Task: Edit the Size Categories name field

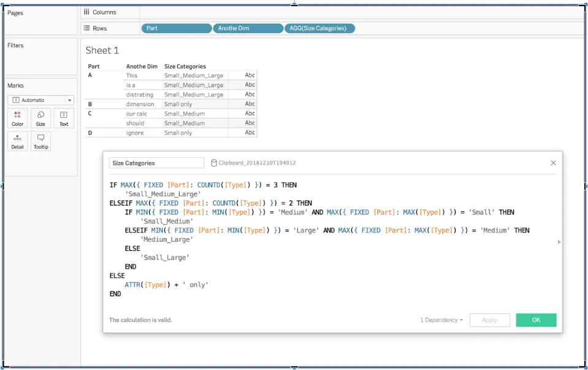Action: coord(156,163)
